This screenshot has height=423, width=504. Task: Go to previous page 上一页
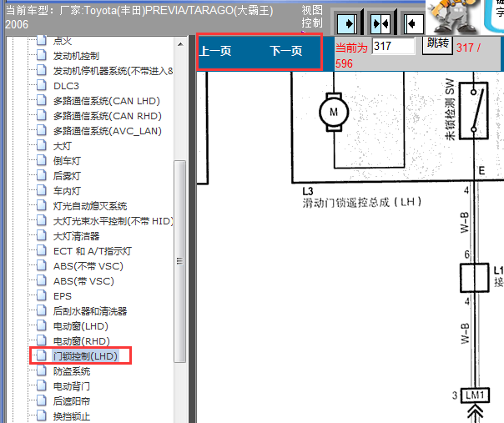point(215,51)
